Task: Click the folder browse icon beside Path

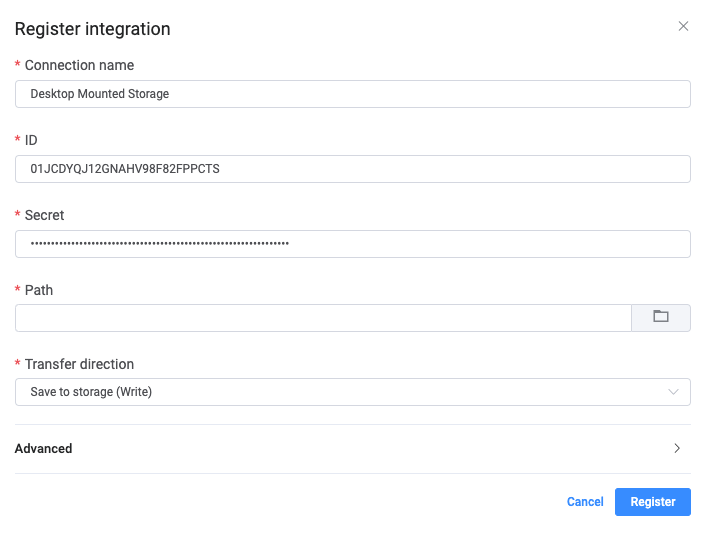Action: coord(660,317)
